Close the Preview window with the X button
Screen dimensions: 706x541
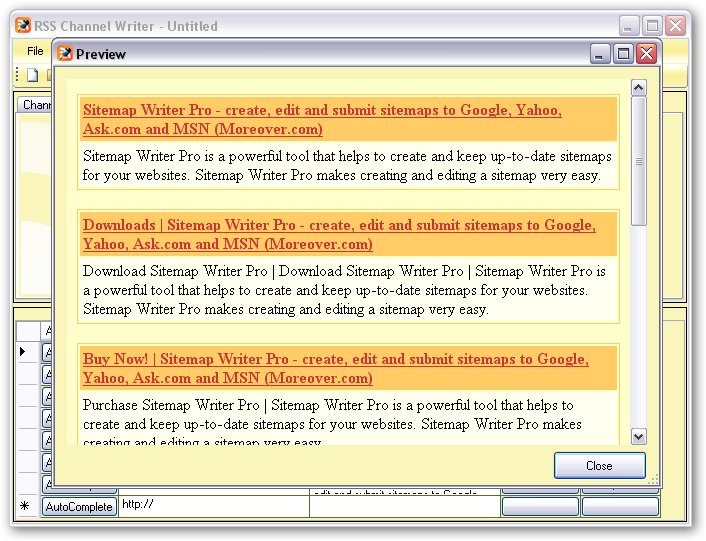[647, 54]
